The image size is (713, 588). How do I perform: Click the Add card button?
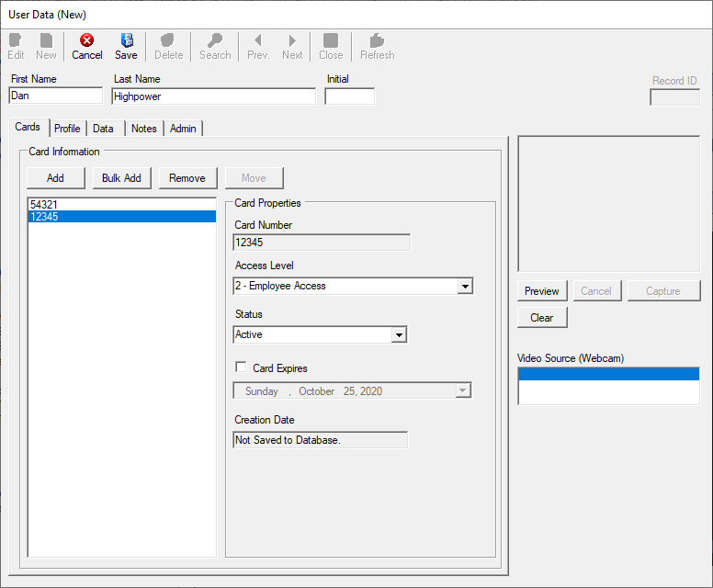pyautogui.click(x=55, y=178)
